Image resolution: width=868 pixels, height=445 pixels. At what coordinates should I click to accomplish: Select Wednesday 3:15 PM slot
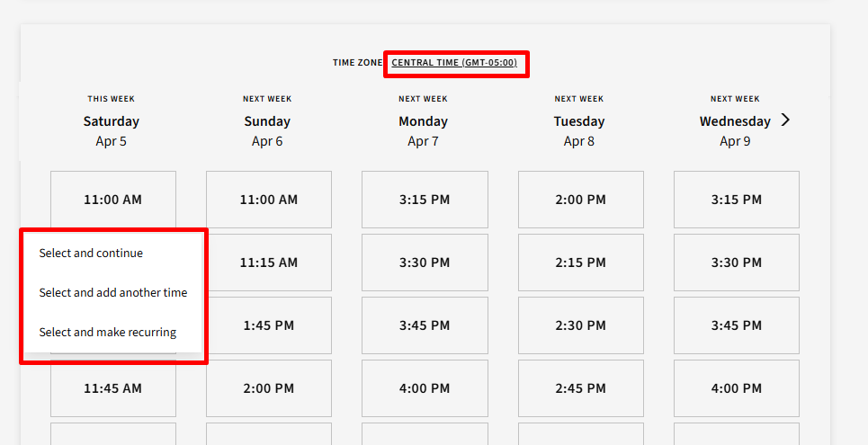[x=736, y=200]
